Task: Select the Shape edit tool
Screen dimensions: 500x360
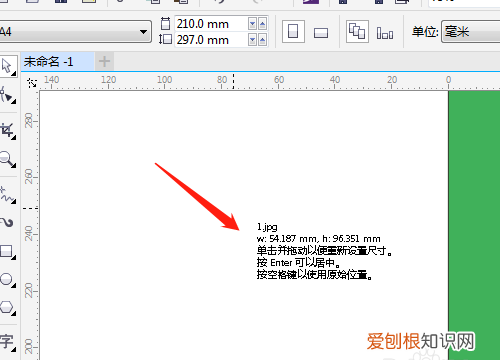Action: click(8, 95)
